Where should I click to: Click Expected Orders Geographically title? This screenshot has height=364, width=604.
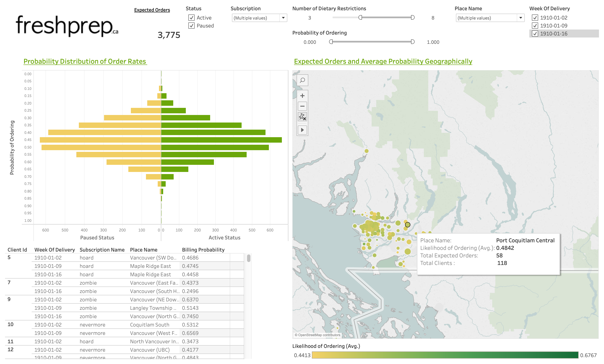pos(383,61)
